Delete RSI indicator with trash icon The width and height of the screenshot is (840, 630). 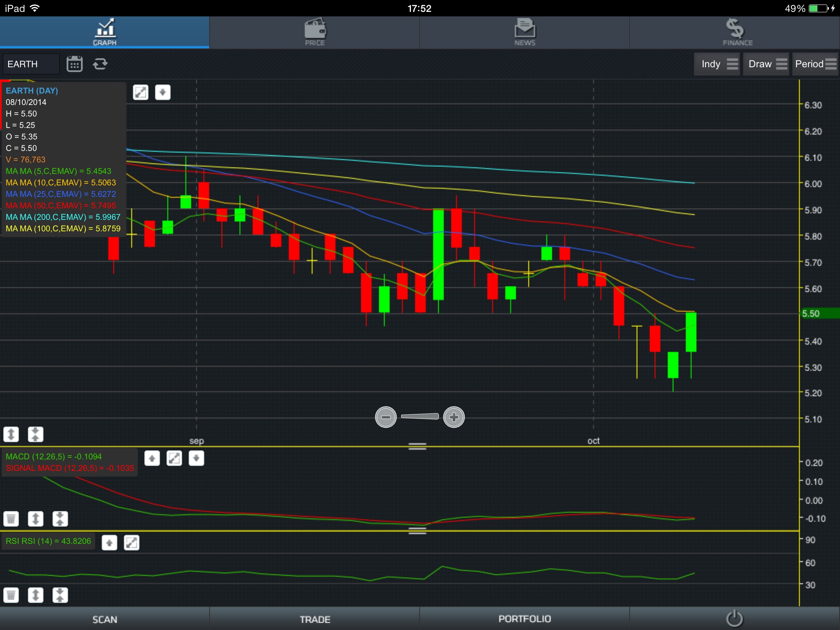11,595
